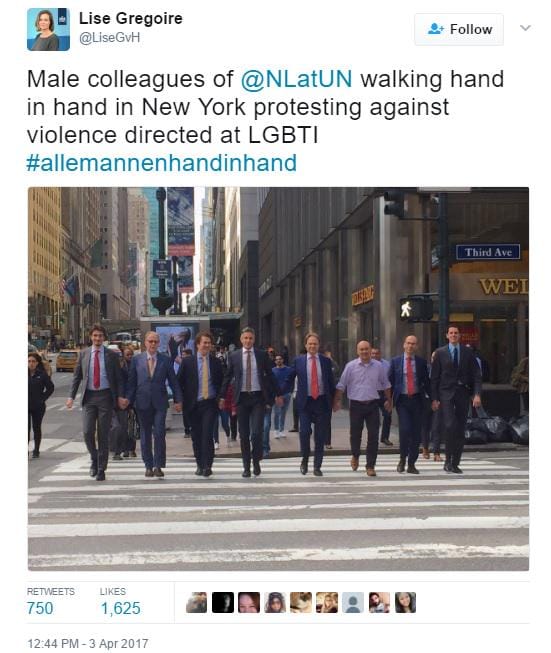Image resolution: width=551 pixels, height=653 pixels.
Task: Open the @LiseGvH handle link
Action: pyautogui.click(x=110, y=37)
